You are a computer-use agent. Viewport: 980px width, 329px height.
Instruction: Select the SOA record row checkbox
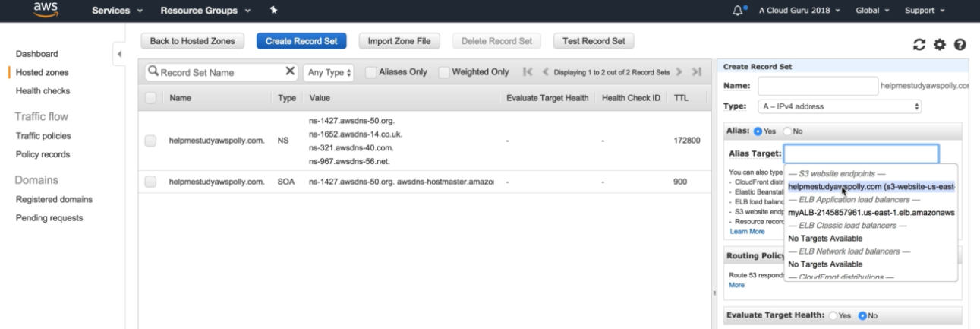(x=150, y=182)
